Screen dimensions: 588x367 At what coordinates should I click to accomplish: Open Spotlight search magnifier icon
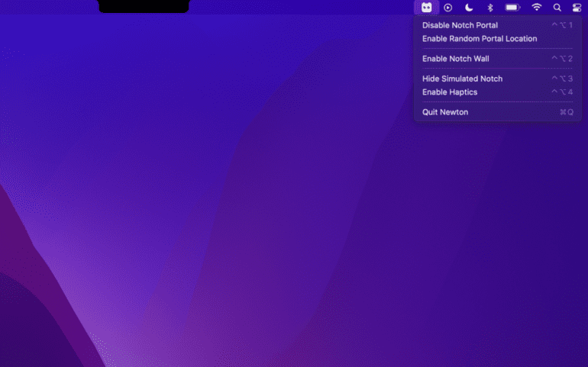[x=557, y=7]
